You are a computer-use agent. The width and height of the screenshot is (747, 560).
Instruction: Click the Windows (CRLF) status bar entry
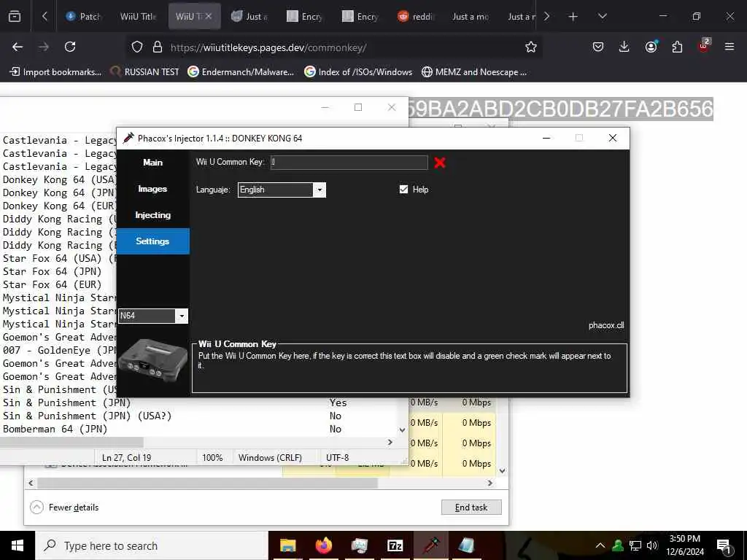point(270,458)
